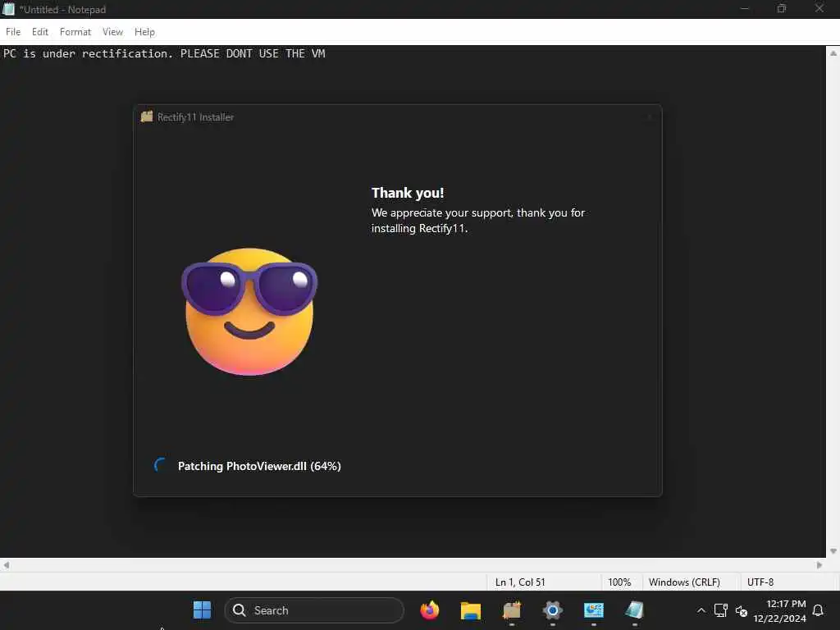Click the muted volume tray icon
This screenshot has width=840, height=630.
click(x=742, y=610)
